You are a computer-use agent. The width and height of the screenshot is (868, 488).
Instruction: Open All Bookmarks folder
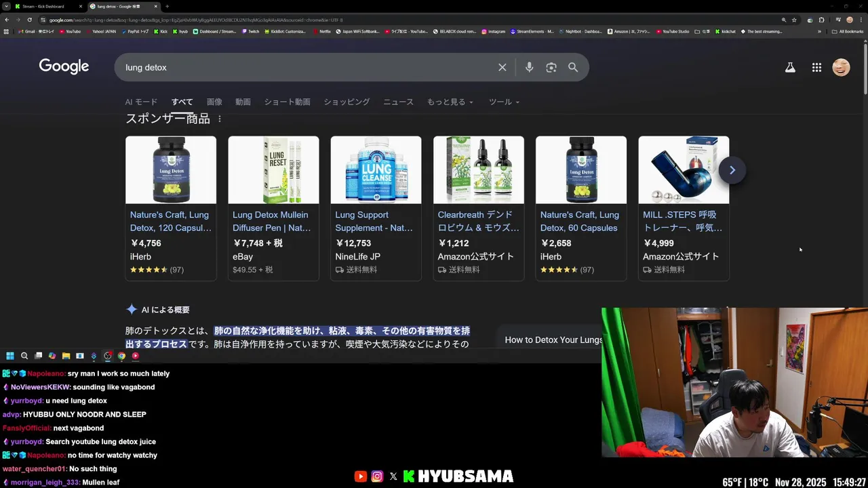pyautogui.click(x=847, y=31)
